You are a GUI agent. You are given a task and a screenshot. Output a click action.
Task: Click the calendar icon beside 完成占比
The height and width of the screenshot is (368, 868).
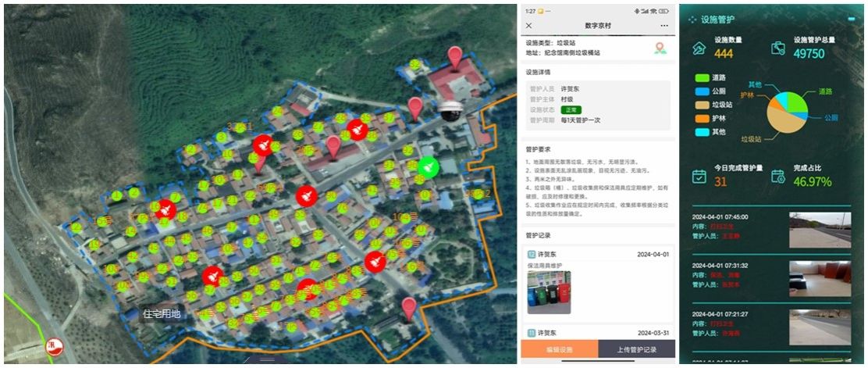(x=777, y=176)
